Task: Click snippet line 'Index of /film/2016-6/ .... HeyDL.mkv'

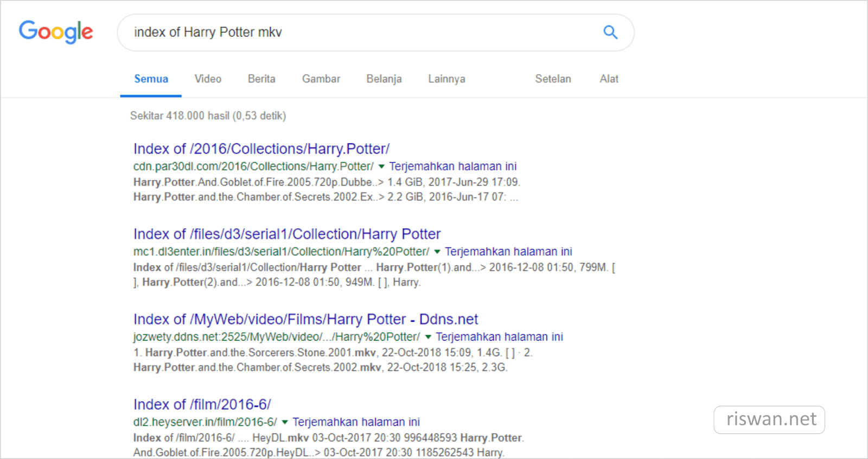Action: 329,438
